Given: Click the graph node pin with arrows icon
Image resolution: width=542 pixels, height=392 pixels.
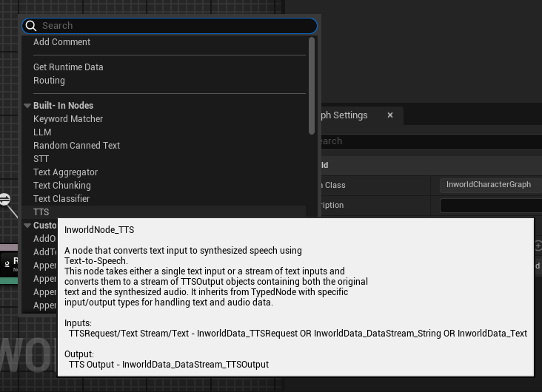Looking at the screenshot, I should pos(5,199).
